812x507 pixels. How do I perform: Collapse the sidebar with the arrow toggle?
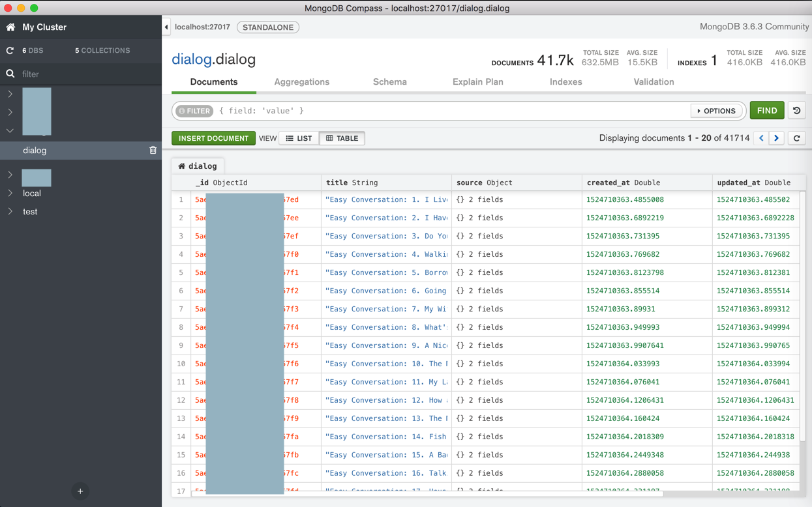[x=166, y=27]
